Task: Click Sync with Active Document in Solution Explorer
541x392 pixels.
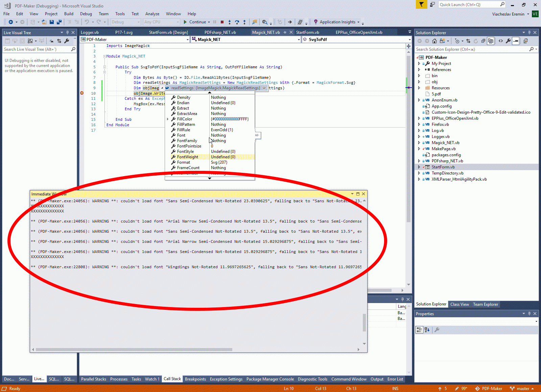Action: click(468, 41)
